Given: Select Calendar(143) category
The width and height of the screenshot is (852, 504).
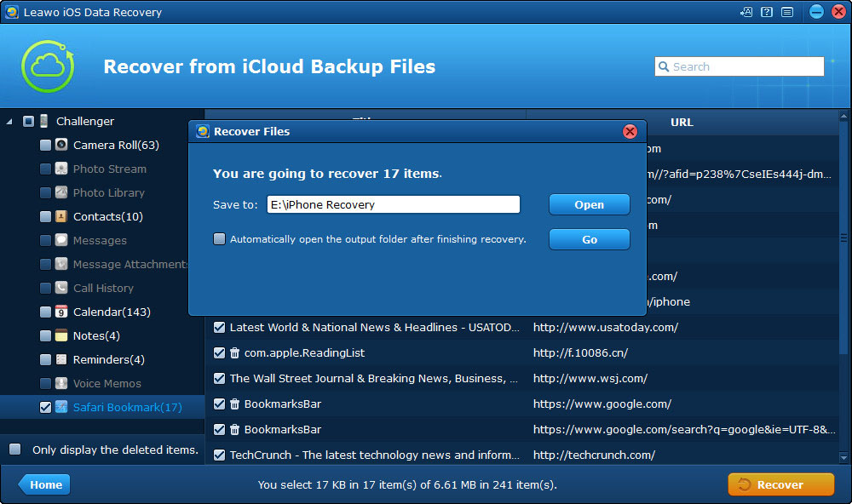Looking at the screenshot, I should 112,312.
